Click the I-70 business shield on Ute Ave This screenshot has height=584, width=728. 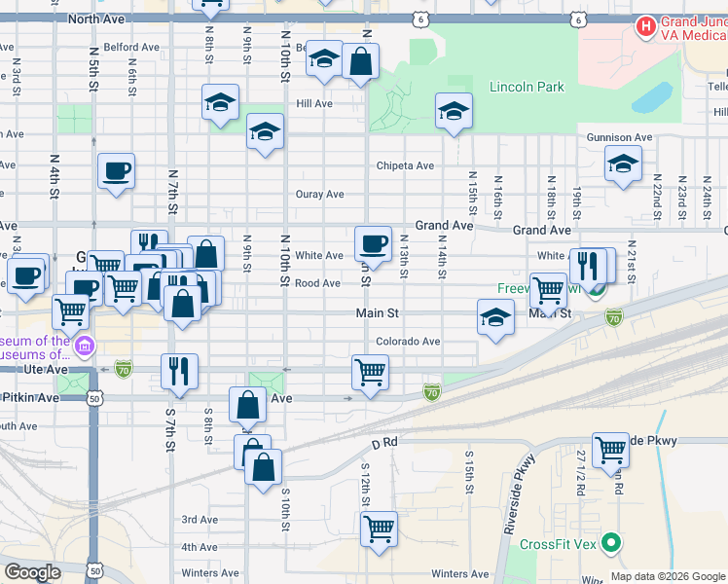point(123,370)
